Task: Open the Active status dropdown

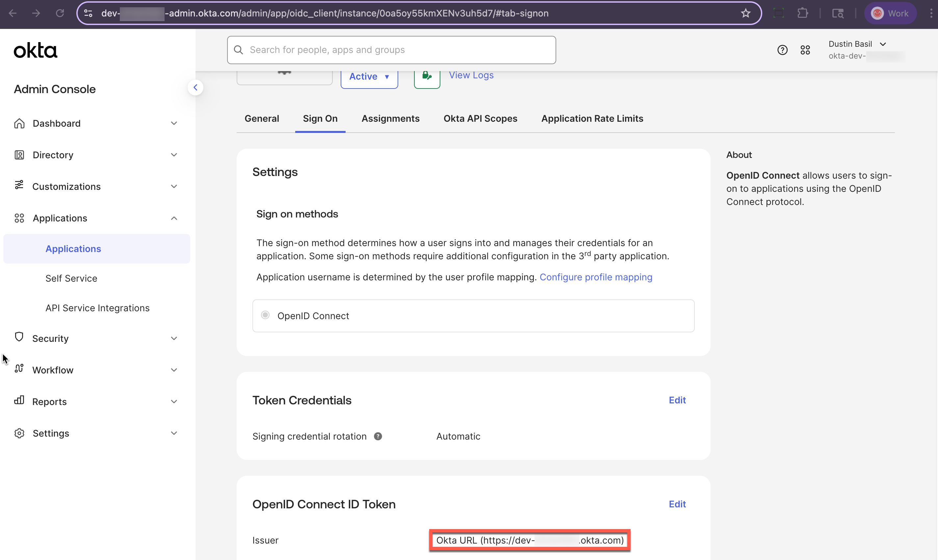Action: (369, 76)
